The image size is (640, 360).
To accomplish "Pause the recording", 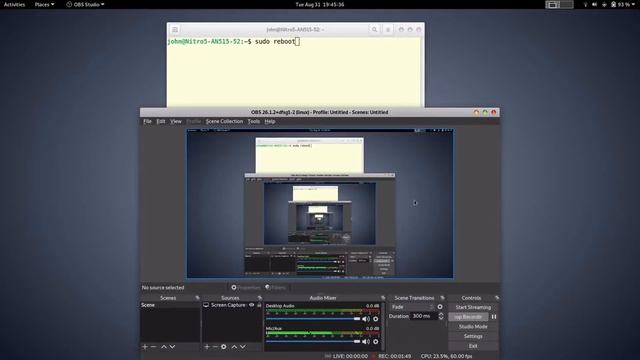I will pyautogui.click(x=494, y=317).
